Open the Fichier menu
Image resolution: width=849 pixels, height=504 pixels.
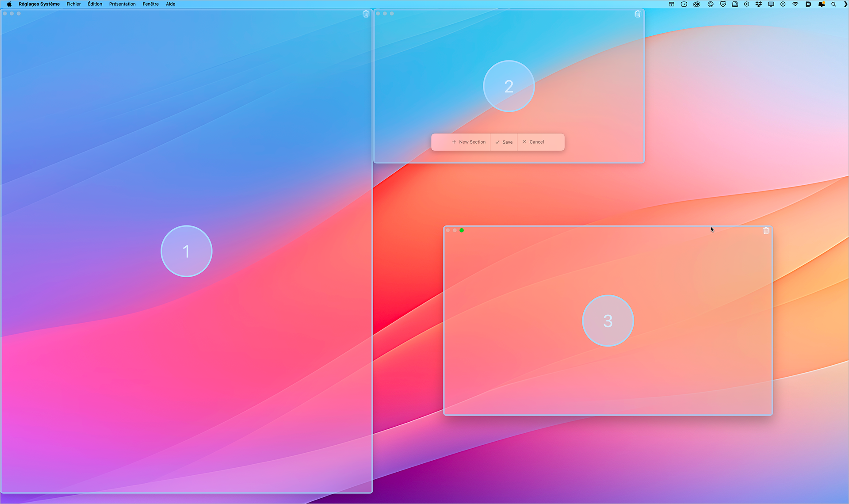click(x=73, y=4)
